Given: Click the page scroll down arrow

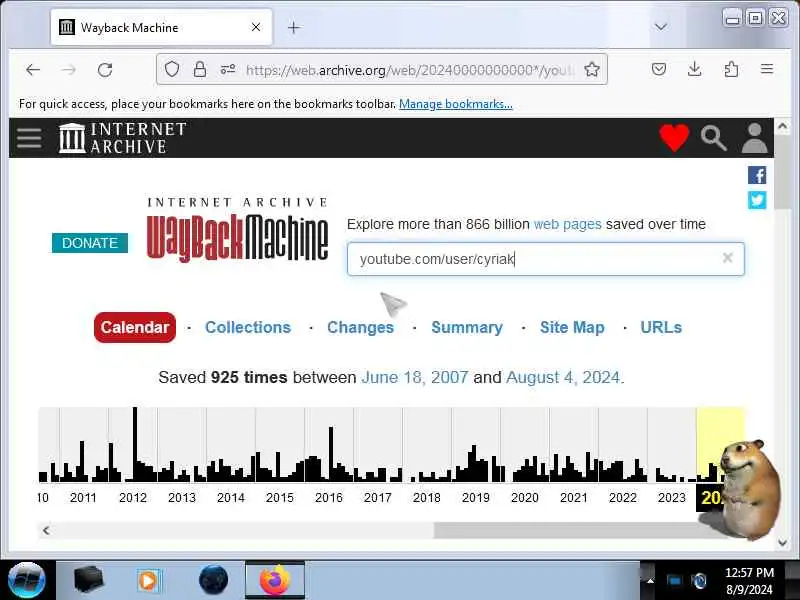Looking at the screenshot, I should 782,543.
